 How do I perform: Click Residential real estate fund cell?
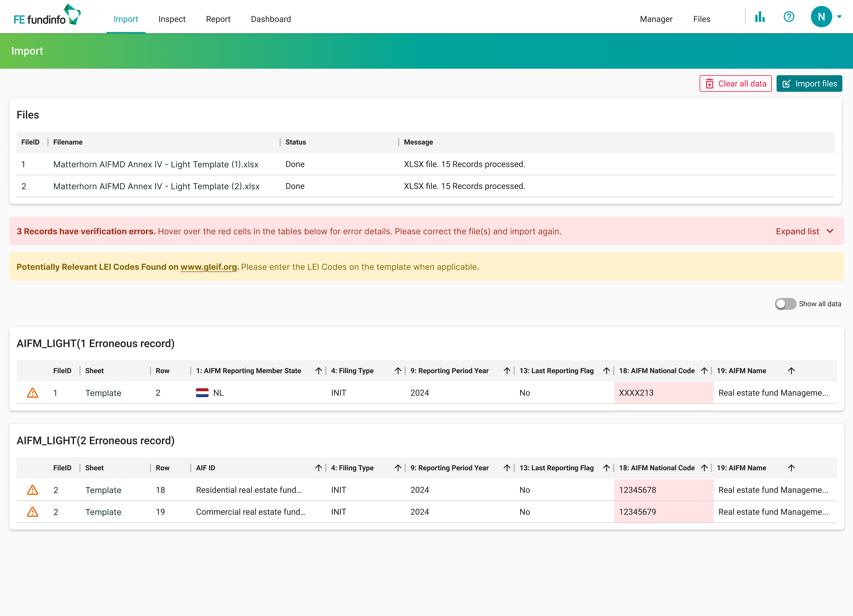[x=249, y=490]
